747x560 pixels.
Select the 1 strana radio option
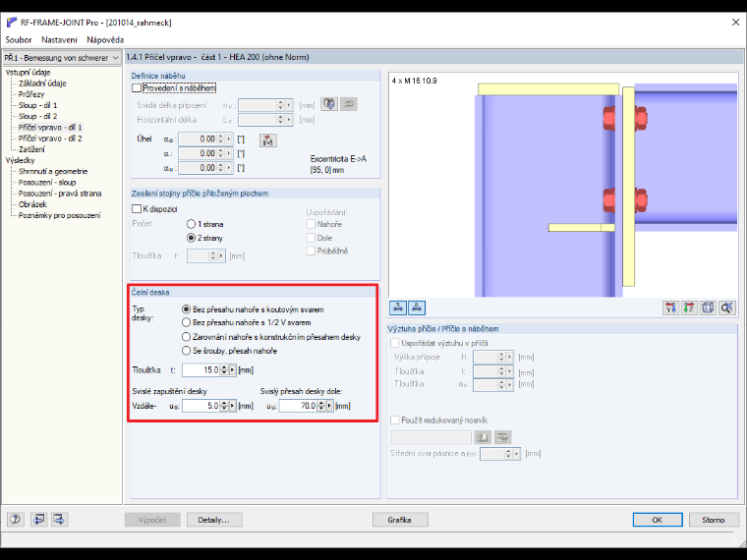point(191,224)
